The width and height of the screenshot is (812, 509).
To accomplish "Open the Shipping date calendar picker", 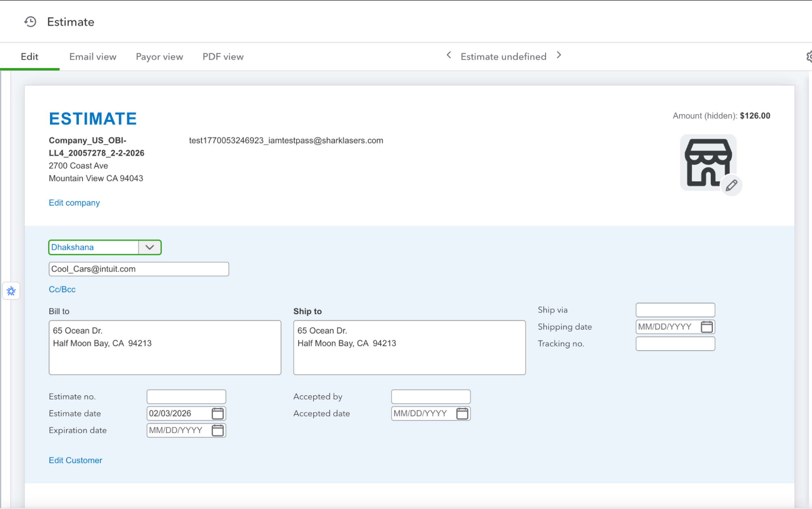I will pyautogui.click(x=707, y=327).
